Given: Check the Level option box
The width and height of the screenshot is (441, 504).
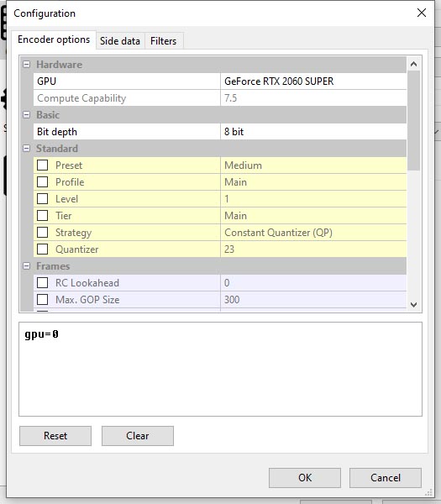Looking at the screenshot, I should tap(43, 198).
